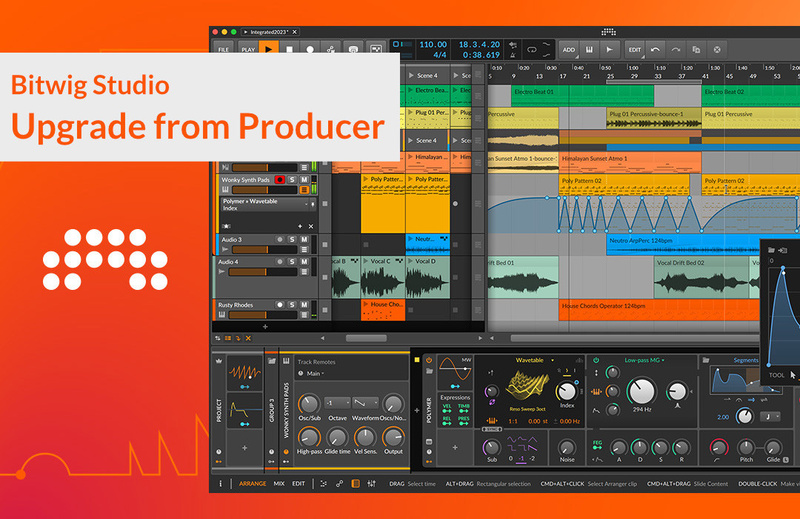This screenshot has width=800, height=519.
Task: Mute the Audio 4 track
Action: tap(304, 261)
